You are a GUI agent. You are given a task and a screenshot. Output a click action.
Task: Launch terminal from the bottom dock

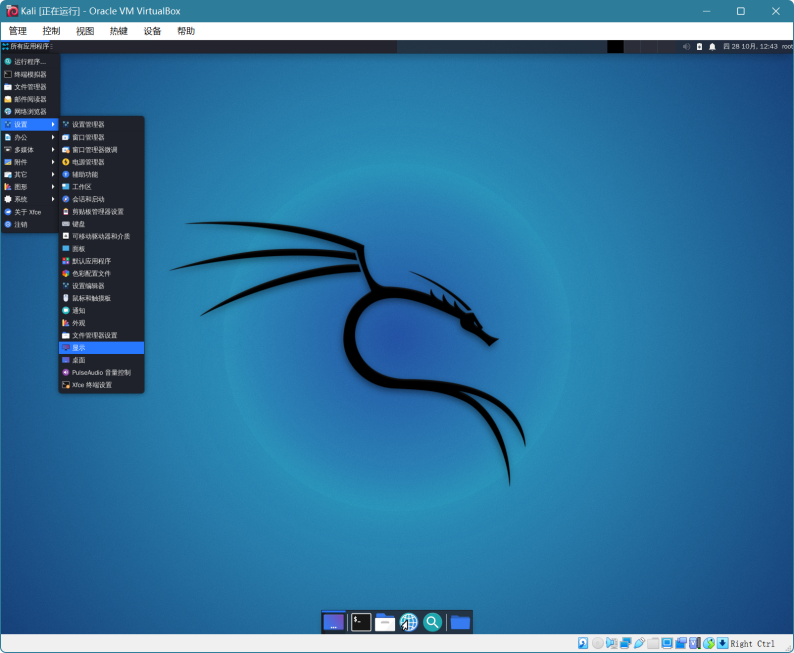[x=361, y=622]
